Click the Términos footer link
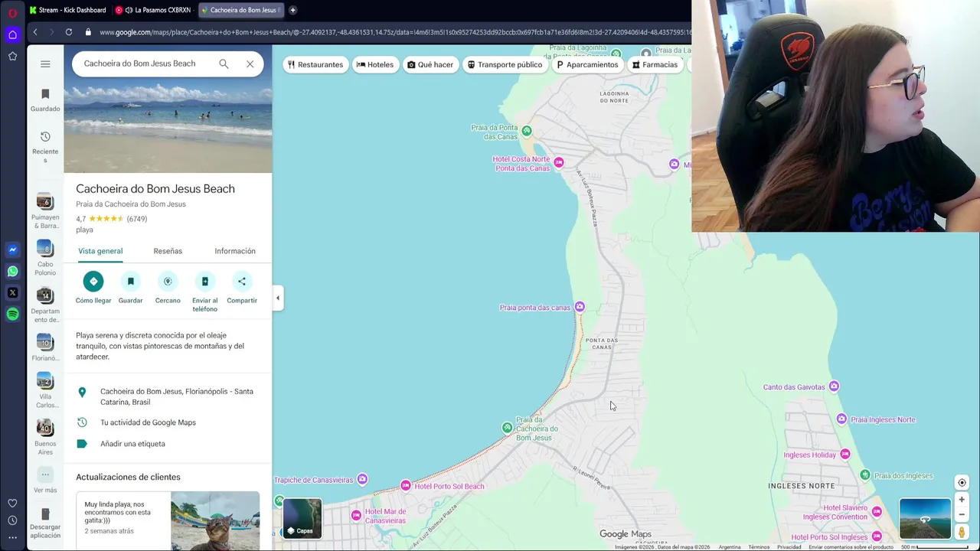980x551 pixels. [759, 547]
